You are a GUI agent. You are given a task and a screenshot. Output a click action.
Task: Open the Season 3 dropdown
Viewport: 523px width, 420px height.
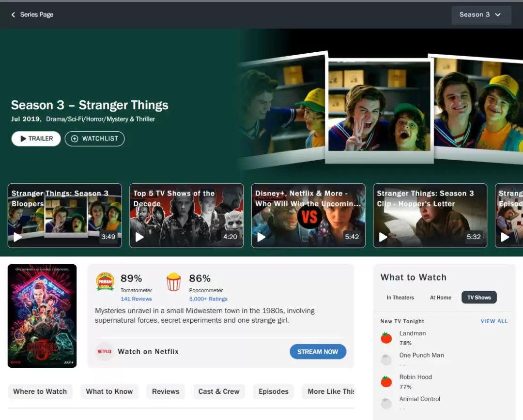[x=481, y=15]
